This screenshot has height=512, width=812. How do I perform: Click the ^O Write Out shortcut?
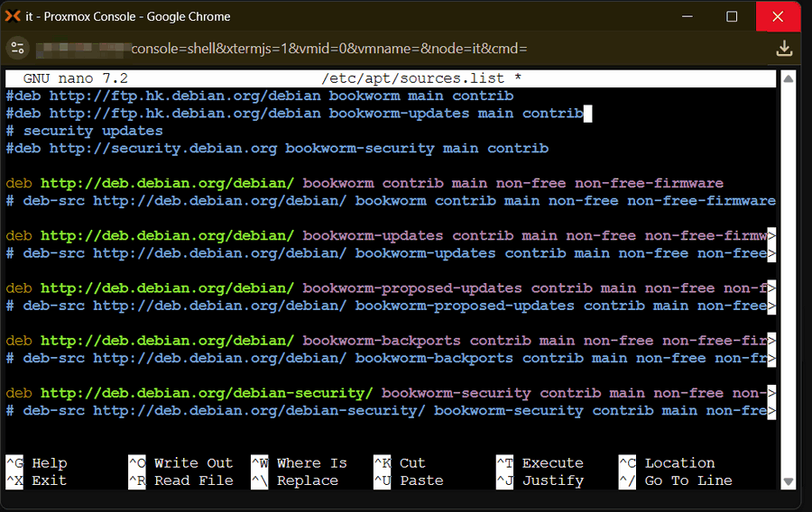pyautogui.click(x=180, y=463)
